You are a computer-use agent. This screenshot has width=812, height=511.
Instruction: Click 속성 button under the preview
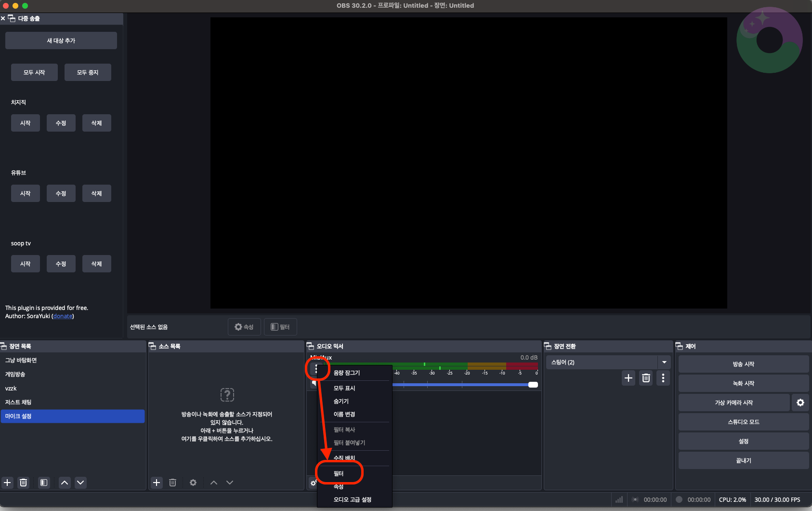[x=244, y=327]
